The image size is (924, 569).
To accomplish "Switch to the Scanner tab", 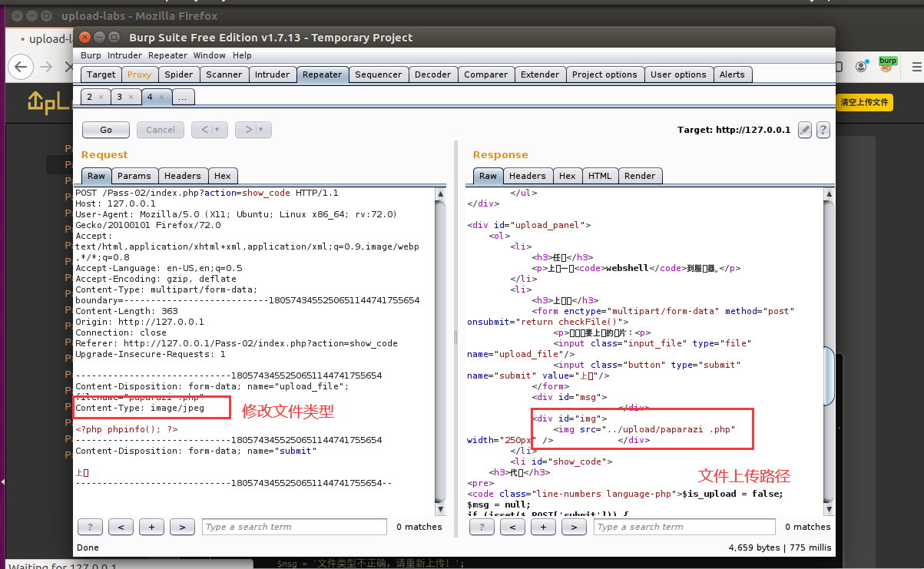I will tap(224, 74).
